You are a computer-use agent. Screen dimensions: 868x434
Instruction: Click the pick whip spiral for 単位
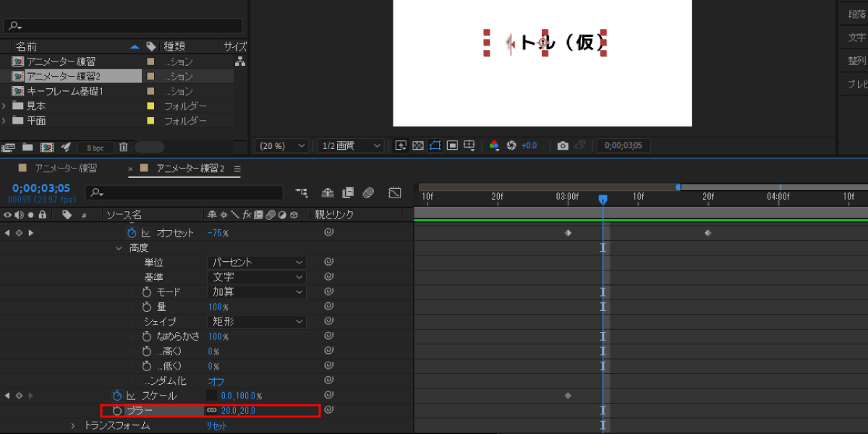click(x=328, y=263)
